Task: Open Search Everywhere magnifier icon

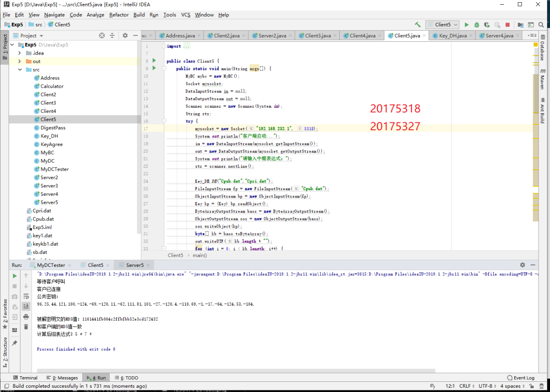Action: coord(541,25)
